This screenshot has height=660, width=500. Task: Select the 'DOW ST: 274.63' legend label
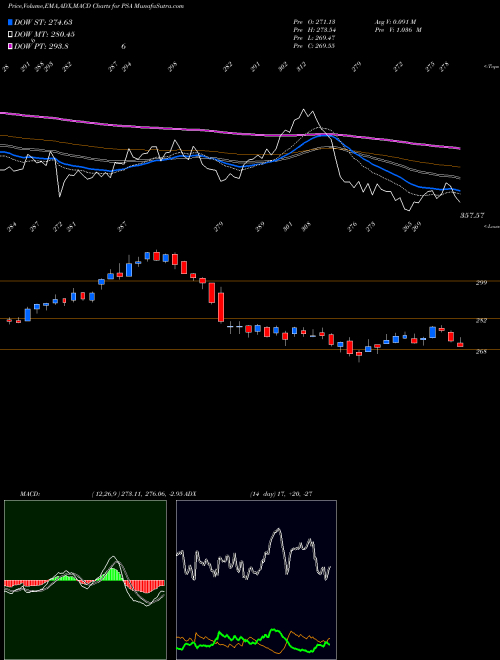41,22
